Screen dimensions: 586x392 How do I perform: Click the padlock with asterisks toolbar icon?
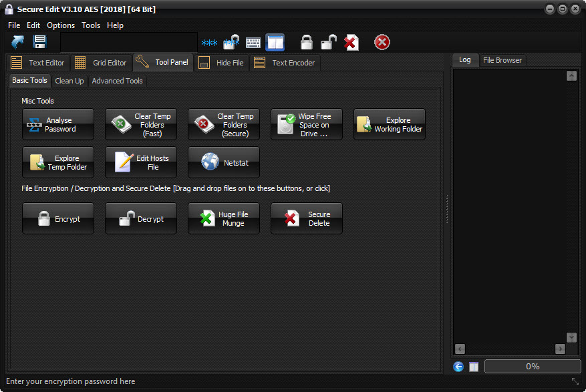[x=231, y=42]
